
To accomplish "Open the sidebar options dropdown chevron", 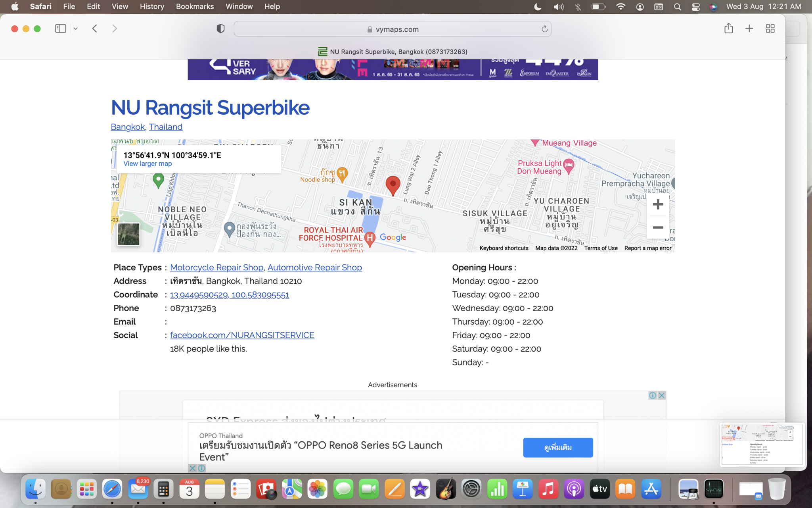I will [75, 29].
